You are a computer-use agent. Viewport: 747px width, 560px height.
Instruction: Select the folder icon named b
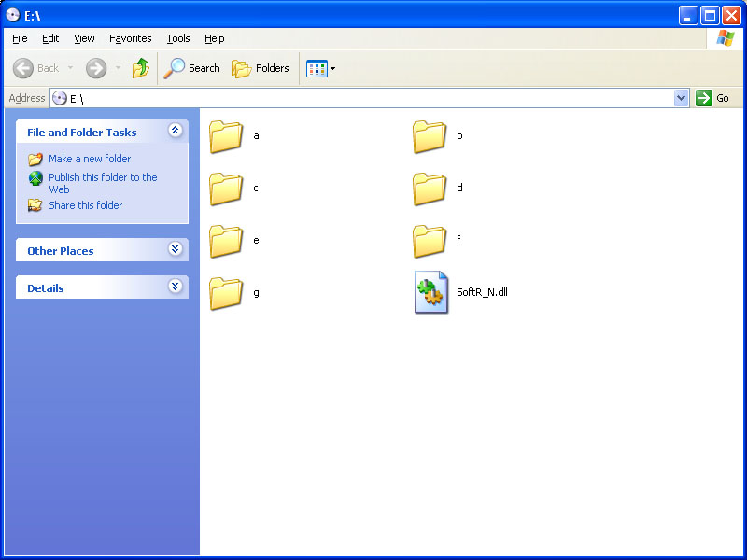430,136
